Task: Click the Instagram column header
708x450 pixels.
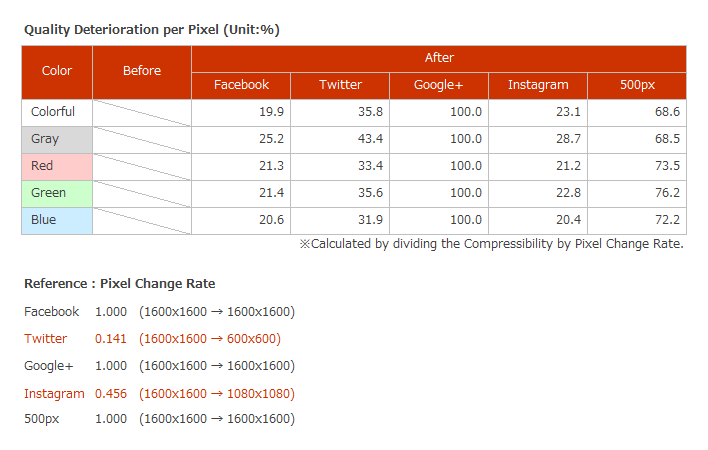Action: click(x=538, y=85)
